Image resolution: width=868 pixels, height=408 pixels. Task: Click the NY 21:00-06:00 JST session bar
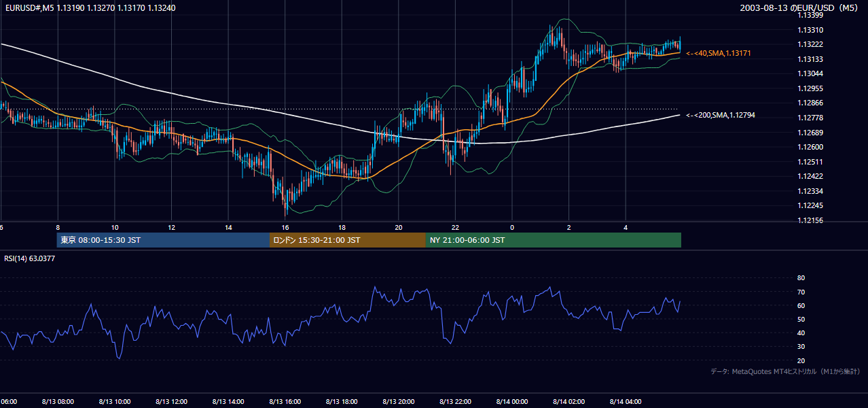[554, 240]
